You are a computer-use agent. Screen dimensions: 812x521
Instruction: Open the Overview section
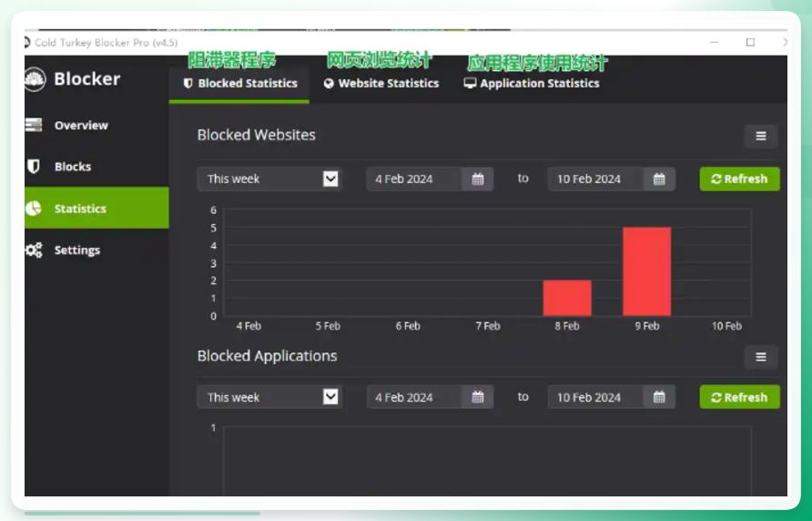pos(96,125)
